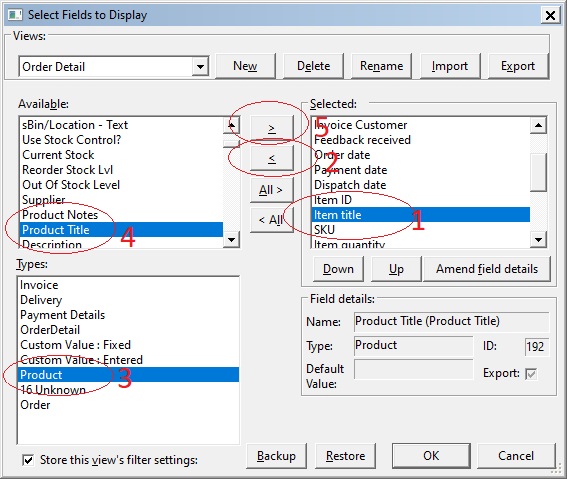Click the Selected list scroll-down arrow
567x479 pixels.
pyautogui.click(x=538, y=240)
